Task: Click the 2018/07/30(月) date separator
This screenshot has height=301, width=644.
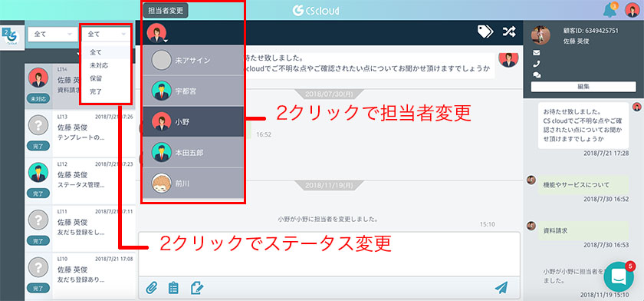Action: 329,94
